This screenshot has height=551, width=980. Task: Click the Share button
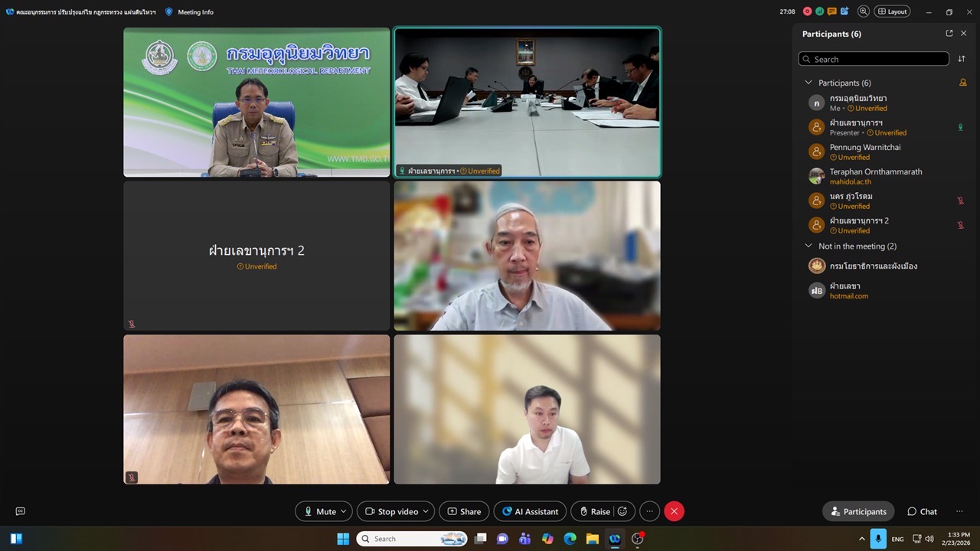click(x=464, y=511)
